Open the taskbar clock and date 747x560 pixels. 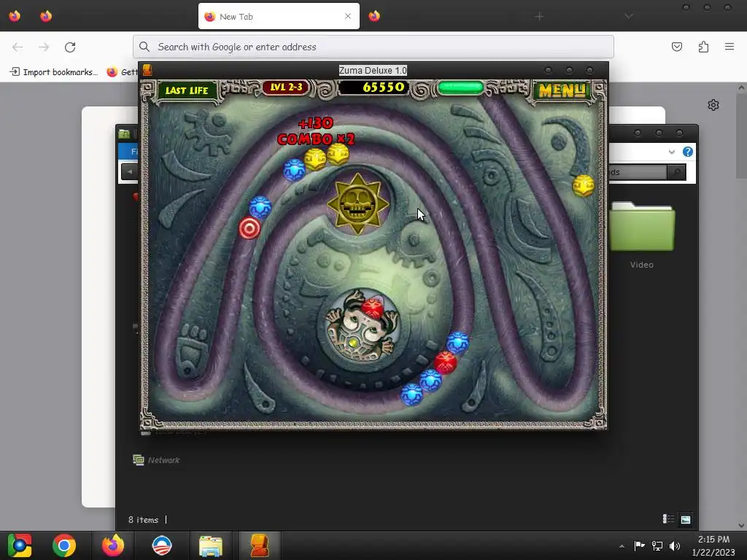point(713,545)
